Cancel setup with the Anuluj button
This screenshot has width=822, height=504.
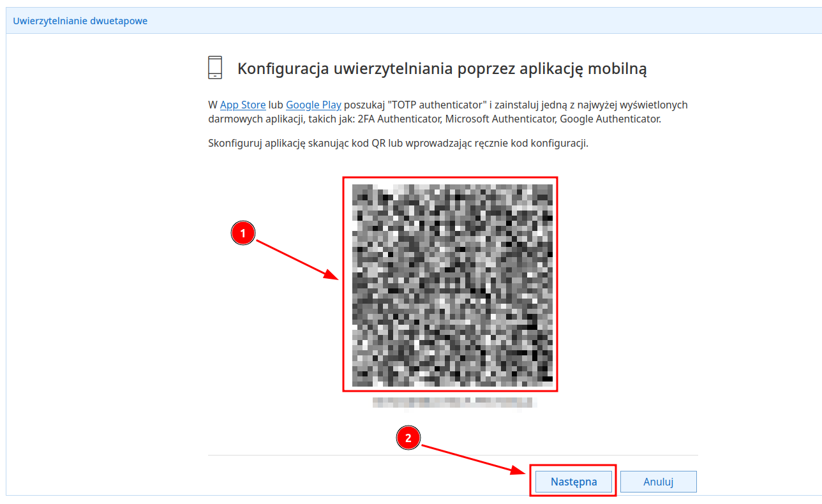[x=659, y=482]
